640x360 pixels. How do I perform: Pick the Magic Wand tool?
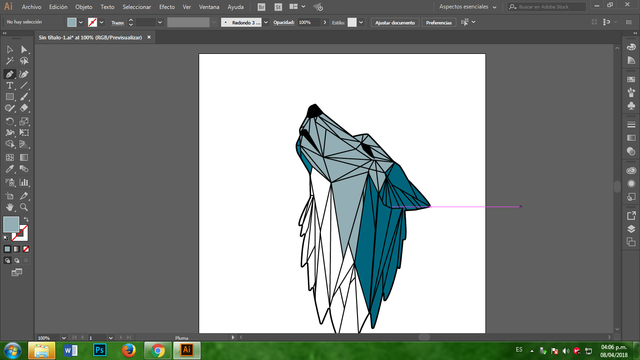[x=9, y=61]
